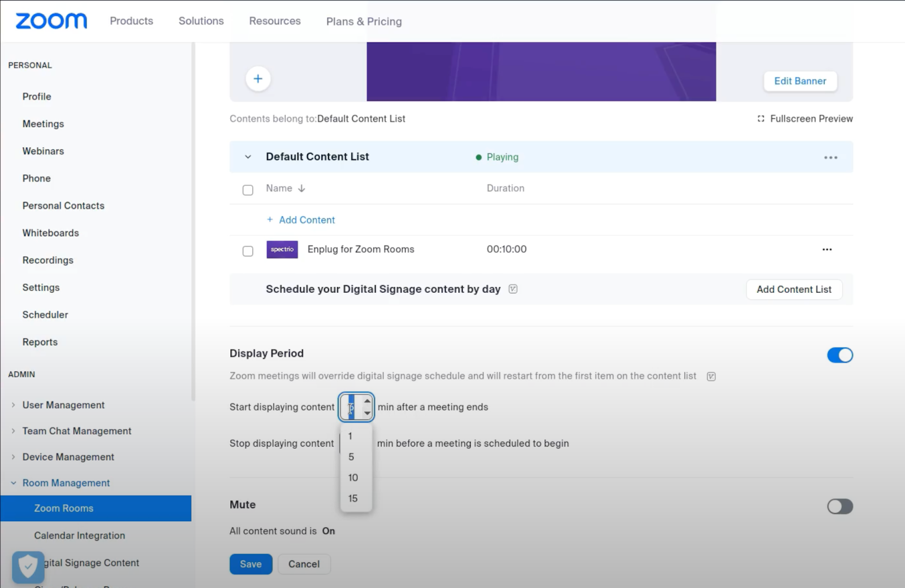This screenshot has height=588, width=905.
Task: Check the Enplug for Zoom Rooms checkbox
Action: (x=248, y=251)
